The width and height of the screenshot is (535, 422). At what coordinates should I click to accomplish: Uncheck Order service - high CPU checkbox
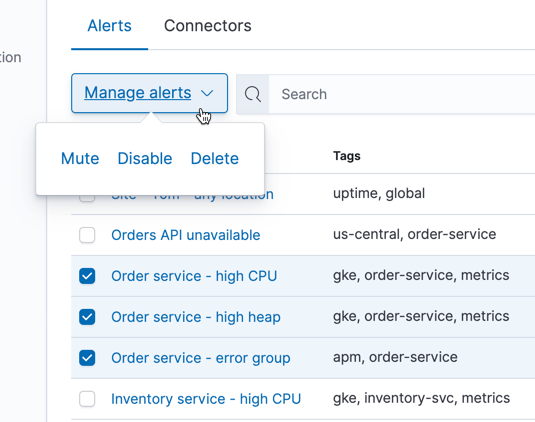coord(87,276)
